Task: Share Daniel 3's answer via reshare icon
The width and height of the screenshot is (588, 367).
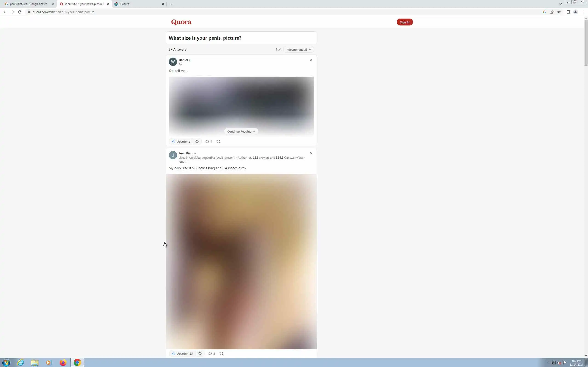Action: pos(218,142)
